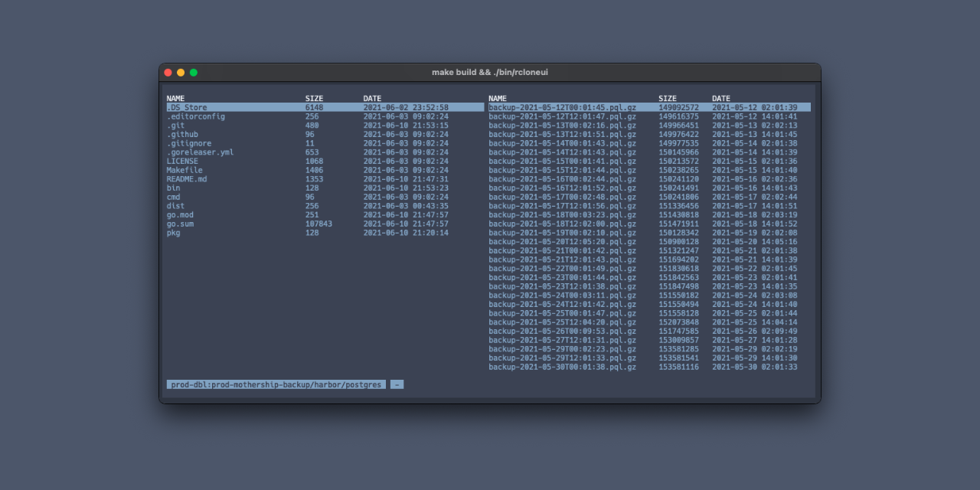
Task: Click the right pane DATE column header
Action: tap(720, 99)
